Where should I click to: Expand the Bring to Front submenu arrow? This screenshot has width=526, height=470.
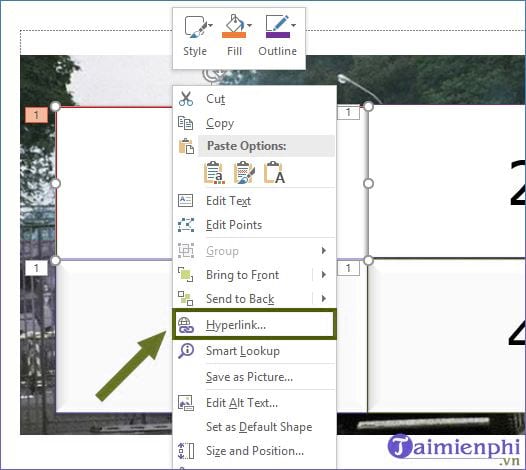click(x=324, y=275)
